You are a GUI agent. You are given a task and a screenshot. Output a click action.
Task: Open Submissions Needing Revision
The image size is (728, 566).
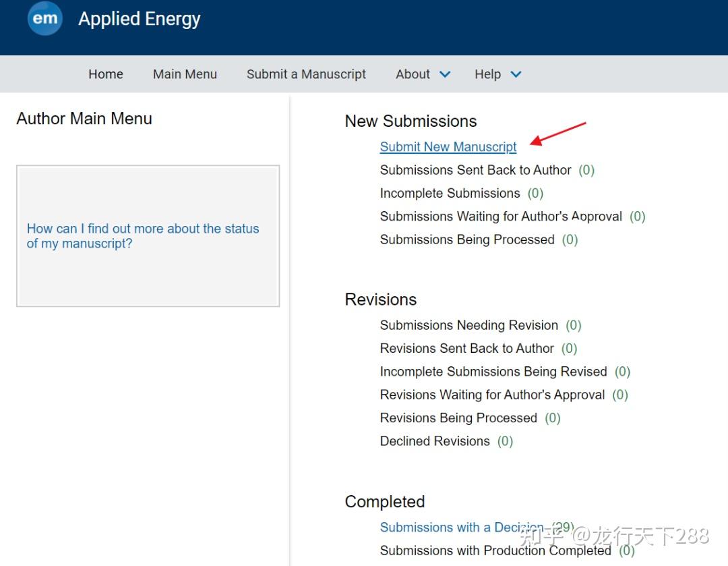(468, 325)
